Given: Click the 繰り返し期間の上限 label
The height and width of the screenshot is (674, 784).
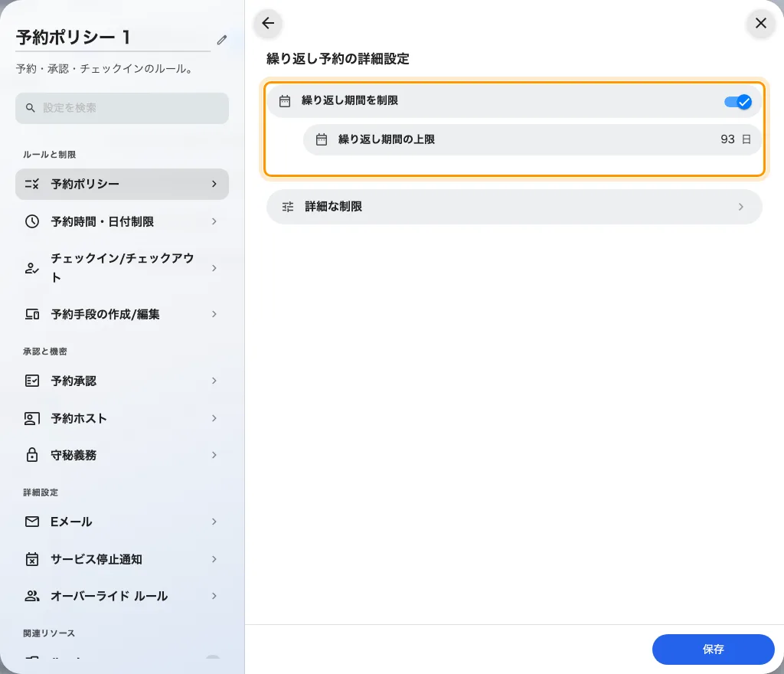Looking at the screenshot, I should [x=387, y=139].
